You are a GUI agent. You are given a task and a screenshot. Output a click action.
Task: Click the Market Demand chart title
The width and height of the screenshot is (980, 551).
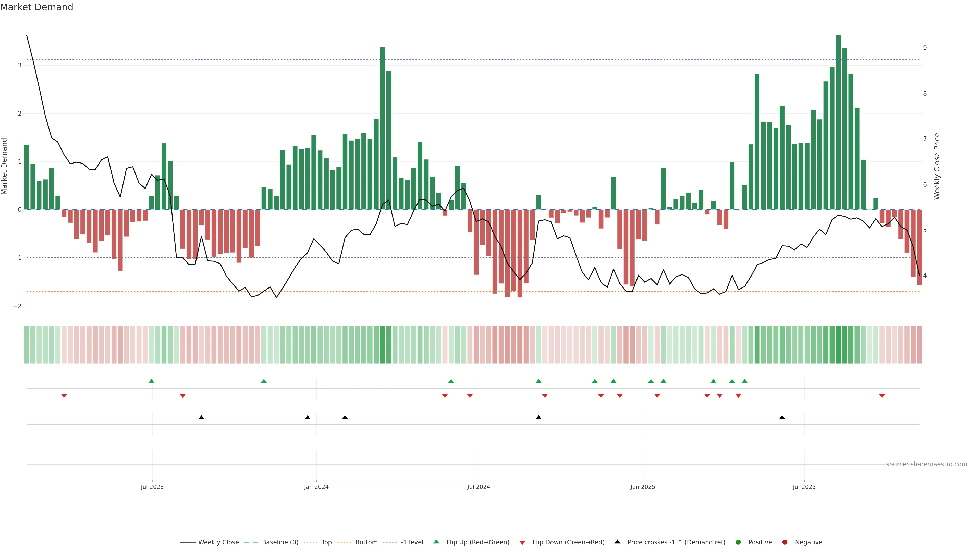click(x=36, y=7)
